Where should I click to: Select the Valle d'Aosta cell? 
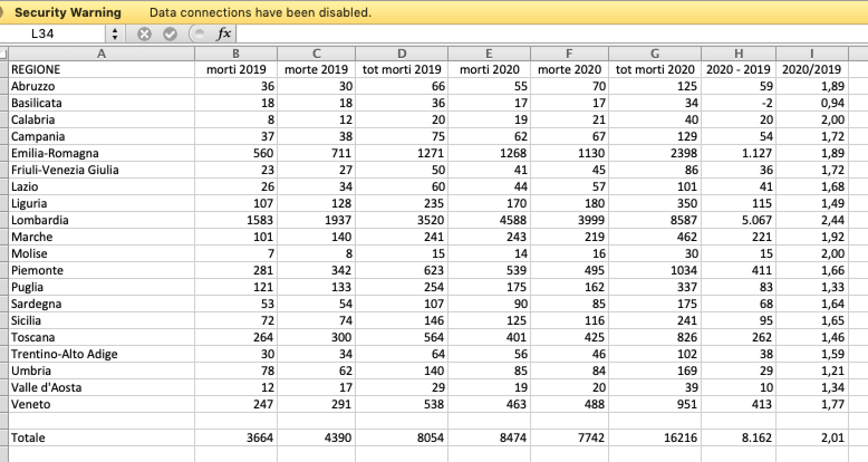102,387
